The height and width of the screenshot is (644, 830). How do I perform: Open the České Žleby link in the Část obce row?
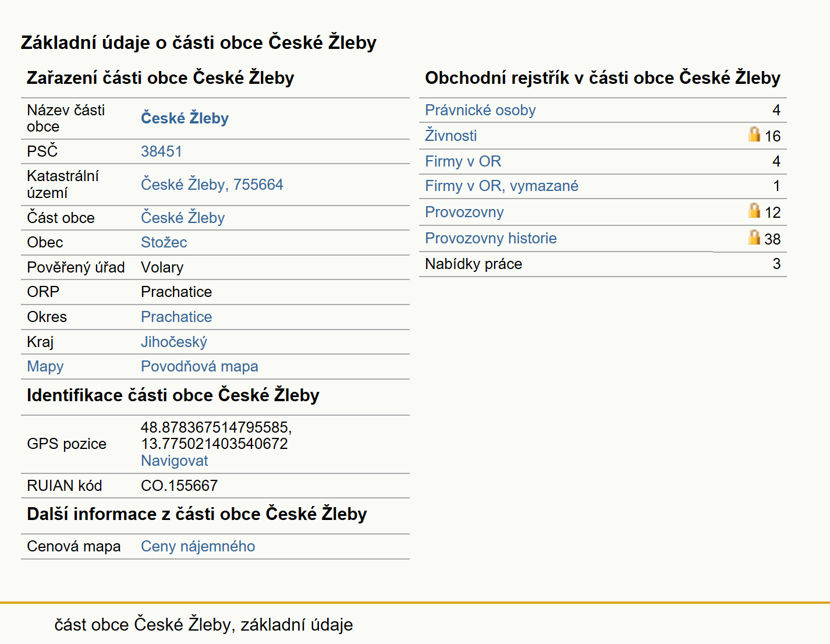(x=183, y=218)
